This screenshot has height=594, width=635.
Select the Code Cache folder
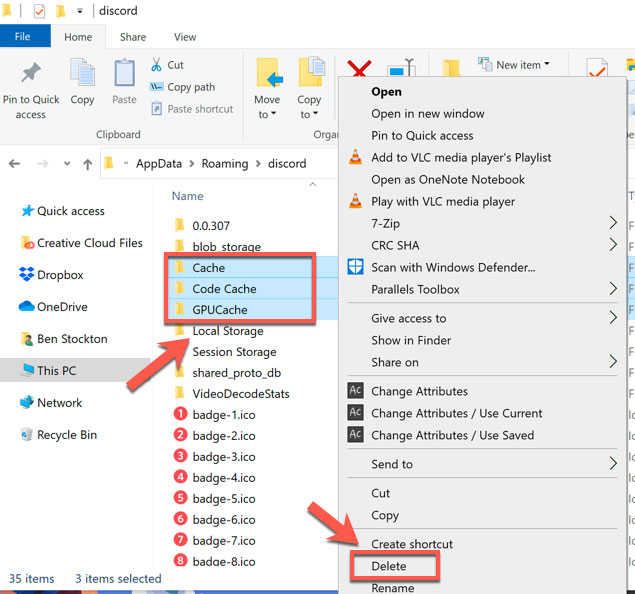(224, 289)
